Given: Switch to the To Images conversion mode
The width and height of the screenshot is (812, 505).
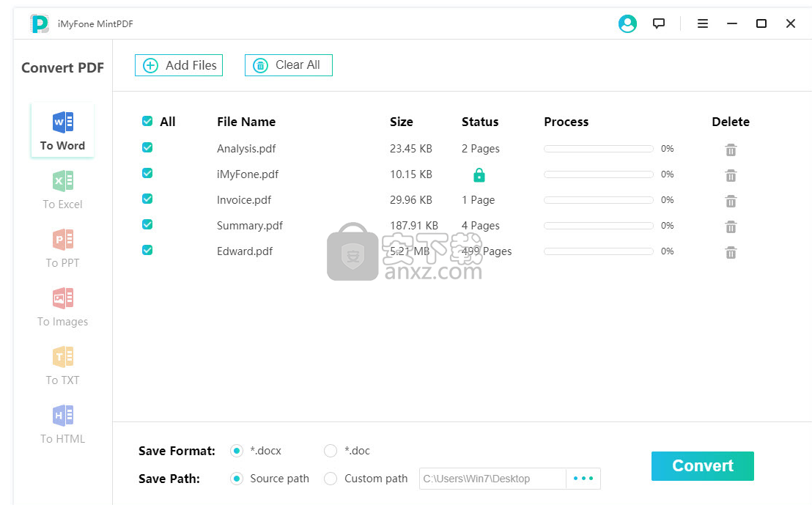Looking at the screenshot, I should point(63,306).
